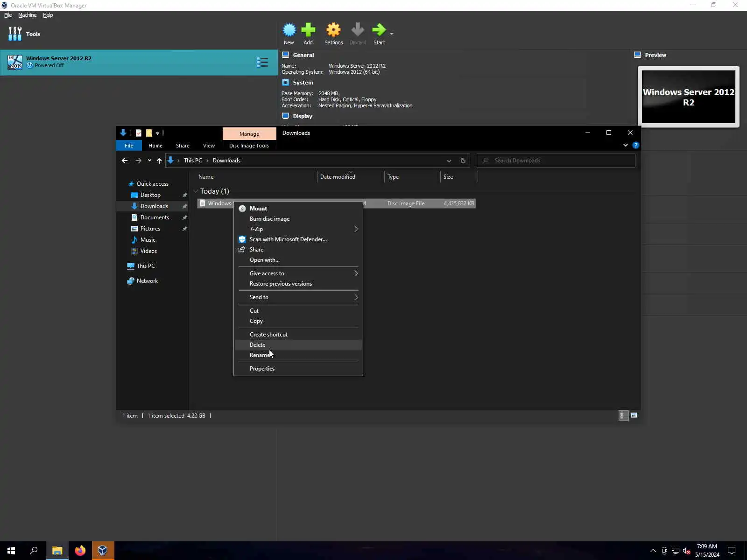This screenshot has width=747, height=560.
Task: Go back using the Explorer back arrow
Action: (125, 161)
